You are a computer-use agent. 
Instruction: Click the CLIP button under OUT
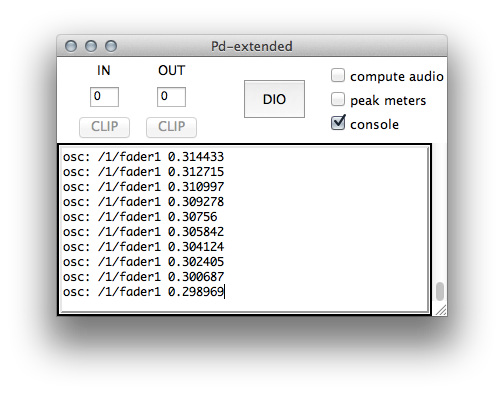tap(171, 127)
